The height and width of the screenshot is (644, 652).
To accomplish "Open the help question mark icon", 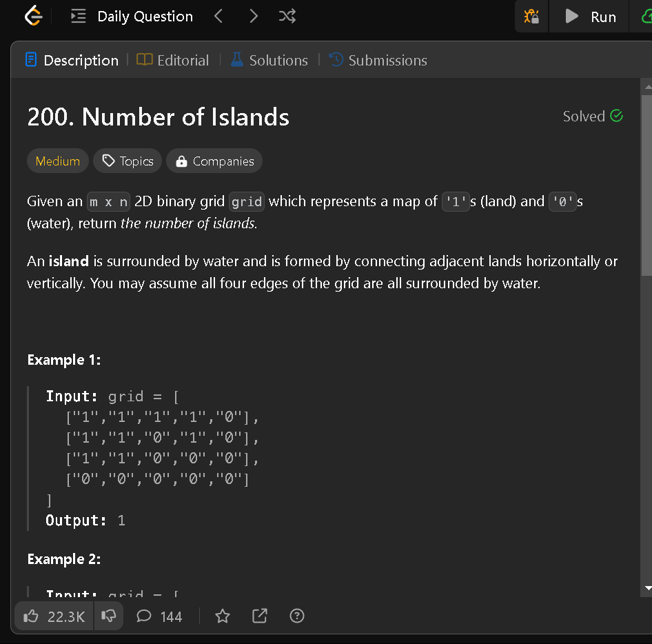I will (x=296, y=616).
